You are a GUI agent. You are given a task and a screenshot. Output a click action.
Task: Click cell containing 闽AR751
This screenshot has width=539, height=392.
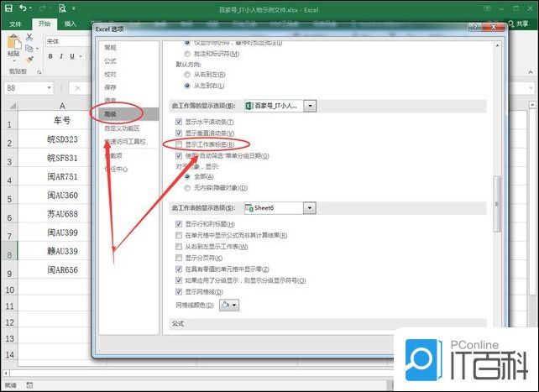[x=62, y=176]
